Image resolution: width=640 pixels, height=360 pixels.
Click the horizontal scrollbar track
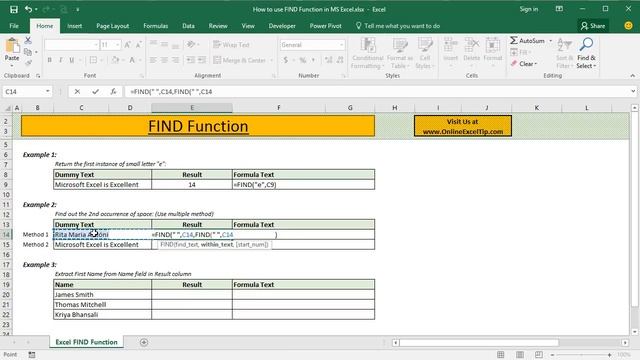[x=510, y=342]
